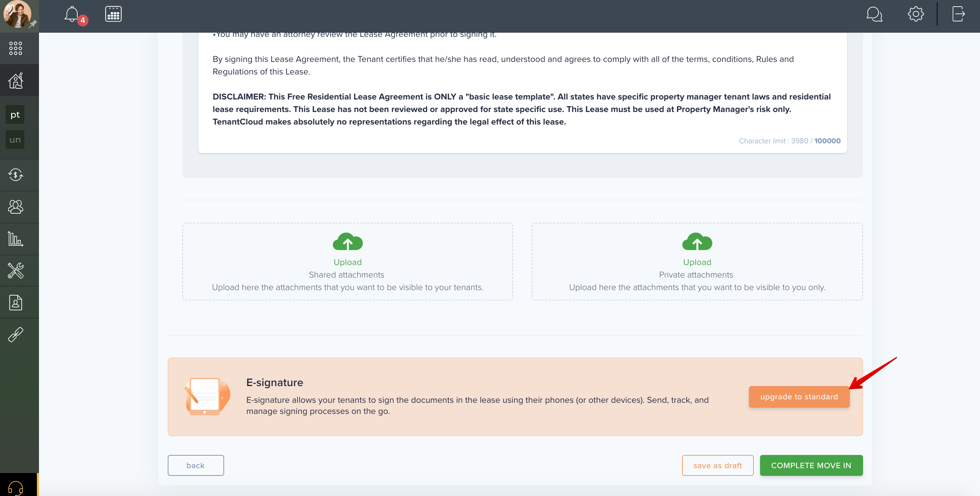Select the 'pt' sidebar item

click(15, 114)
